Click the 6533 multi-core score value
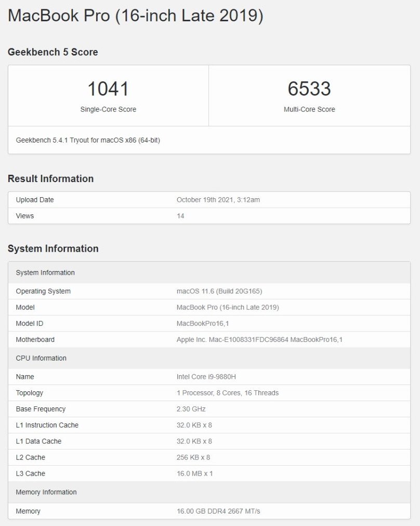The image size is (420, 526). point(309,89)
